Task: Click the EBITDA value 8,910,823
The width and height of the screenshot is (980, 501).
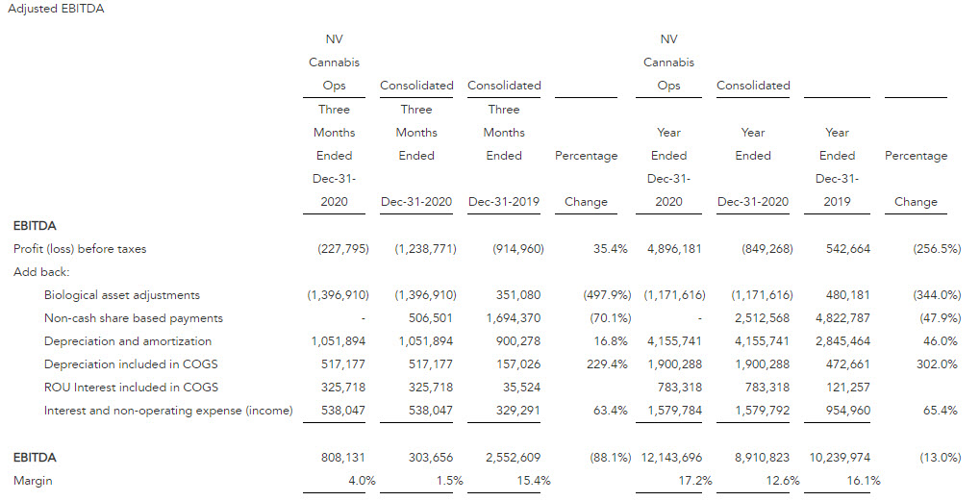Action: [762, 458]
